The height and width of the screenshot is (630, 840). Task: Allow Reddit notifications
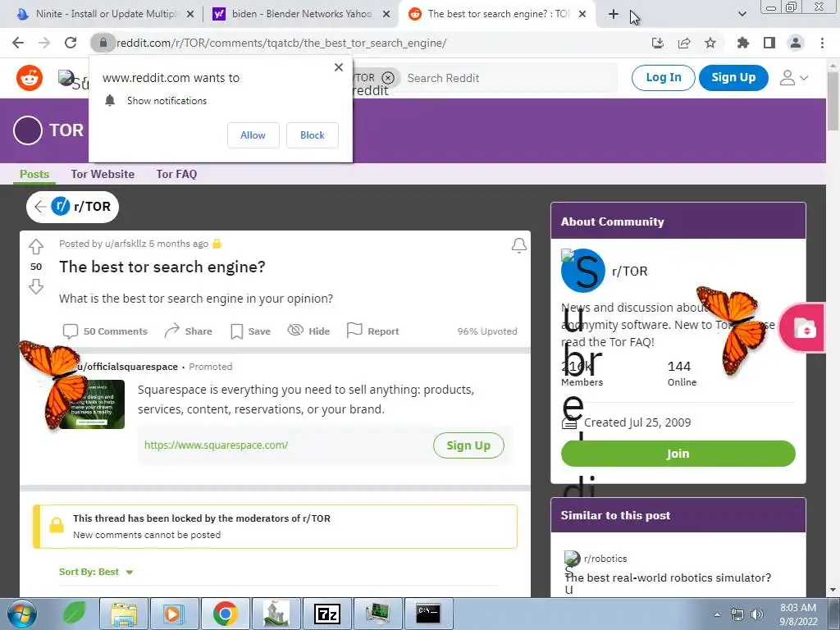pyautogui.click(x=253, y=135)
